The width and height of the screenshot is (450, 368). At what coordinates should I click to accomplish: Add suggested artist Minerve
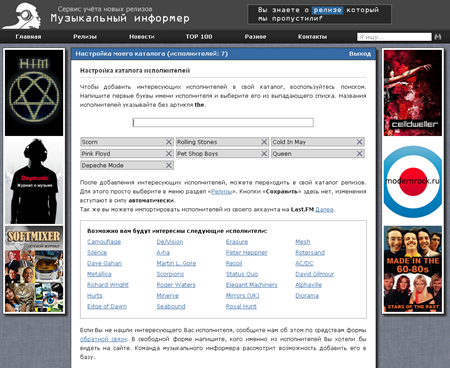tap(168, 296)
